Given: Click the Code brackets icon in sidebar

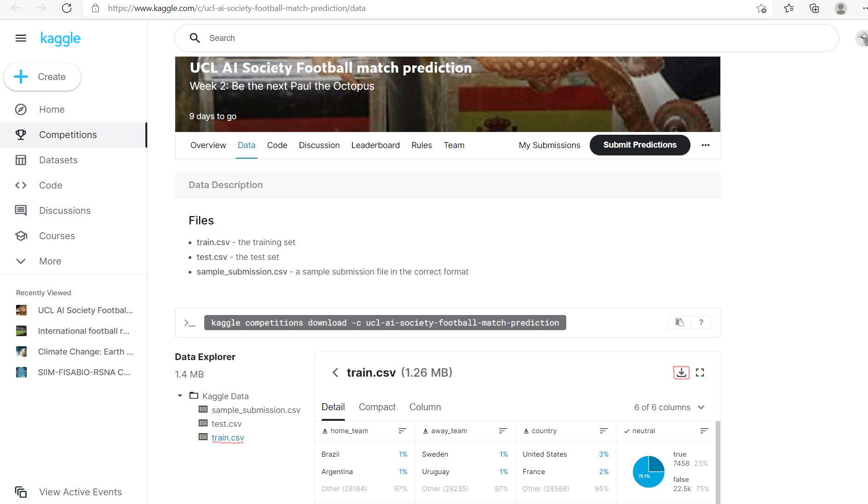Looking at the screenshot, I should pos(21,185).
